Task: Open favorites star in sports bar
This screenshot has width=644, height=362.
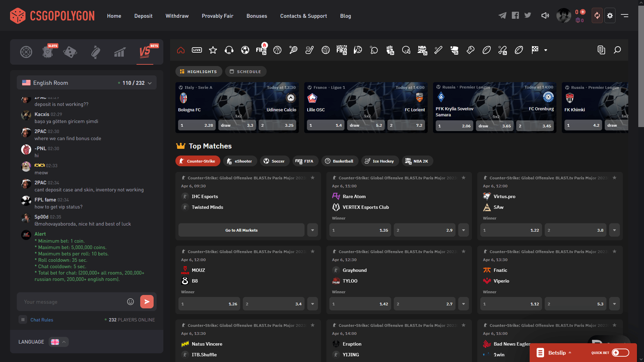Action: pyautogui.click(x=213, y=50)
